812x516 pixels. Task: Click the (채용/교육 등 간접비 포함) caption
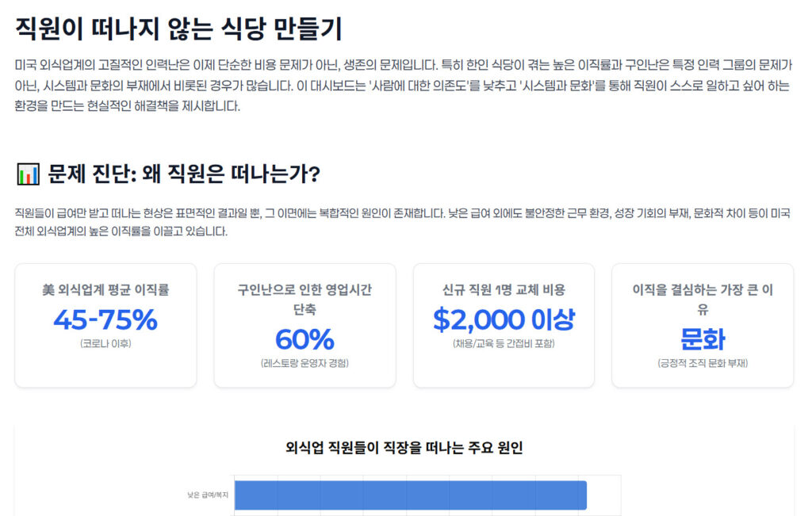[x=504, y=344]
